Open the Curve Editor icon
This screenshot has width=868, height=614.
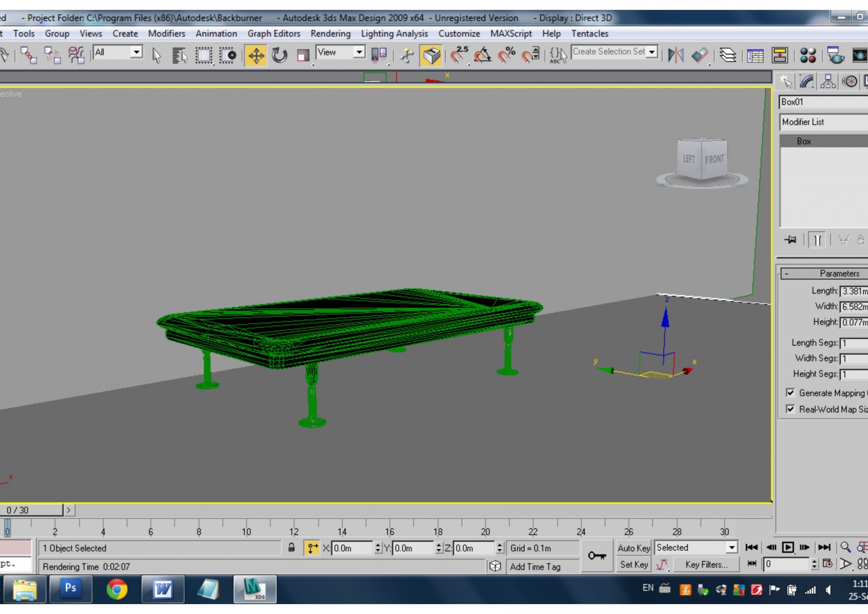click(755, 56)
